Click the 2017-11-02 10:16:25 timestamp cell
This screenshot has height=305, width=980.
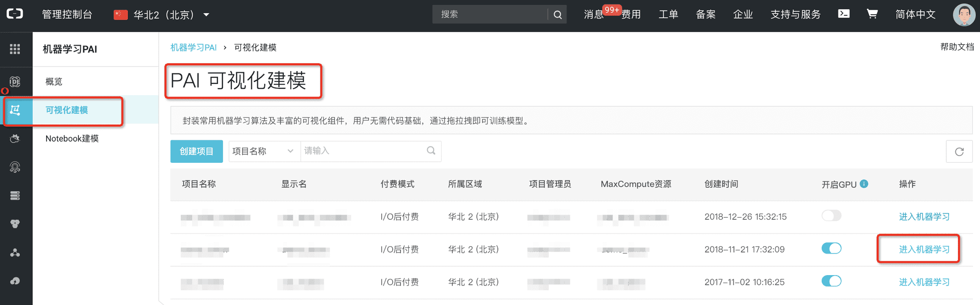[x=744, y=282]
